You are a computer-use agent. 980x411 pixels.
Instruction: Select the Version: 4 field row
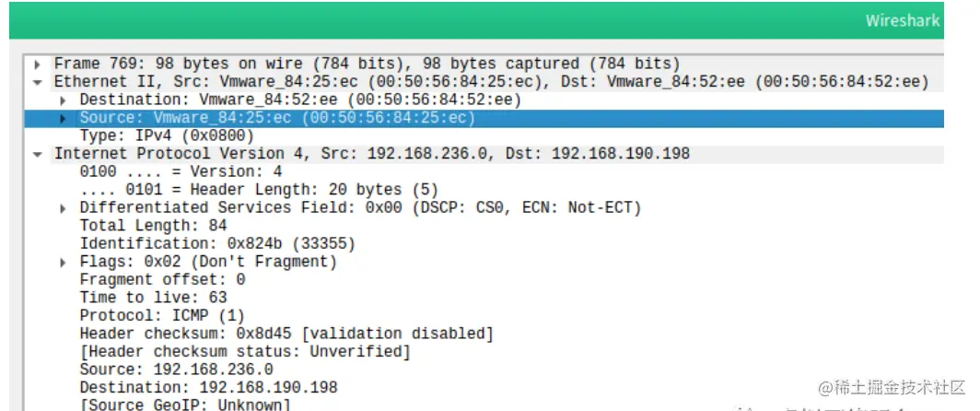point(181,171)
